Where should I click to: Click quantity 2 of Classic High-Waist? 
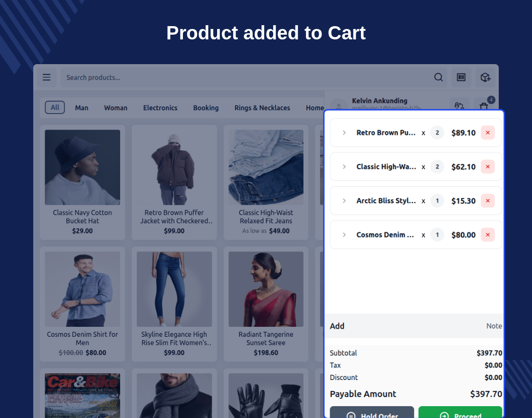pos(437,167)
